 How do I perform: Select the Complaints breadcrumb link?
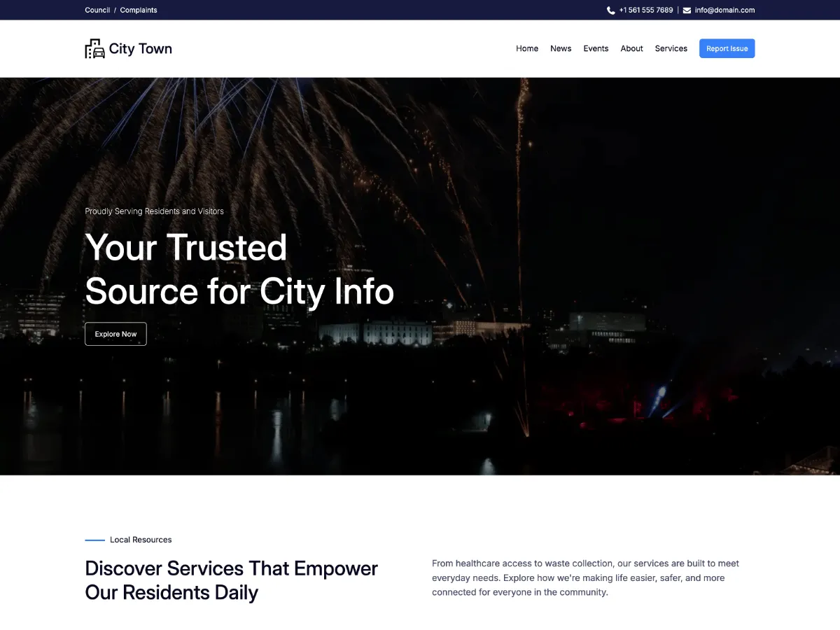point(139,10)
